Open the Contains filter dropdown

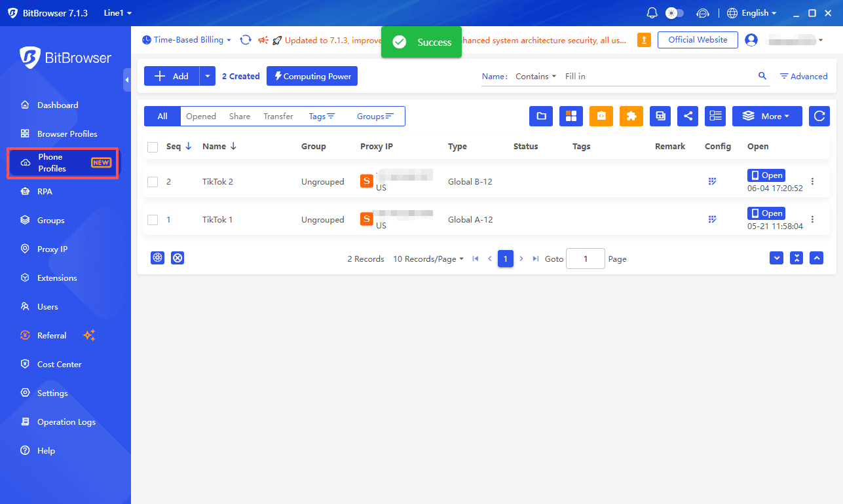[536, 76]
